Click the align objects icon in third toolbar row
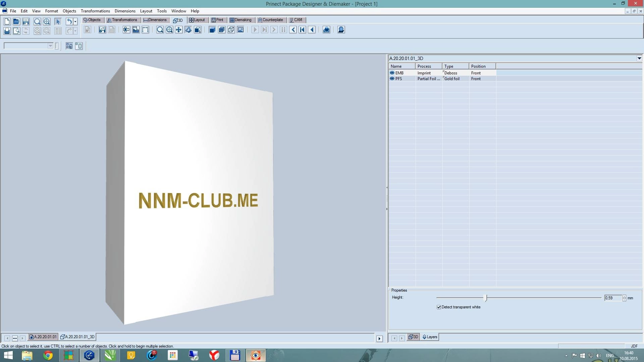644x362 pixels. pos(69,46)
